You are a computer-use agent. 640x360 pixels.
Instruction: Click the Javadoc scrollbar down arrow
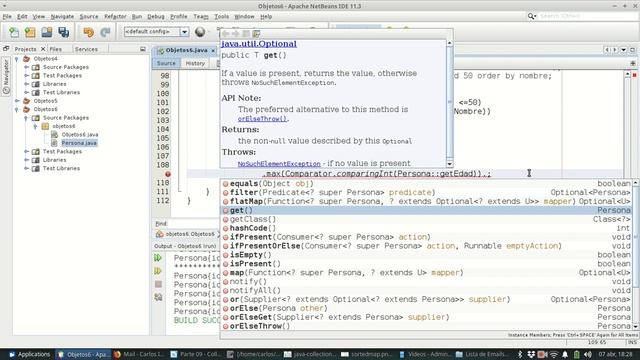(x=449, y=164)
